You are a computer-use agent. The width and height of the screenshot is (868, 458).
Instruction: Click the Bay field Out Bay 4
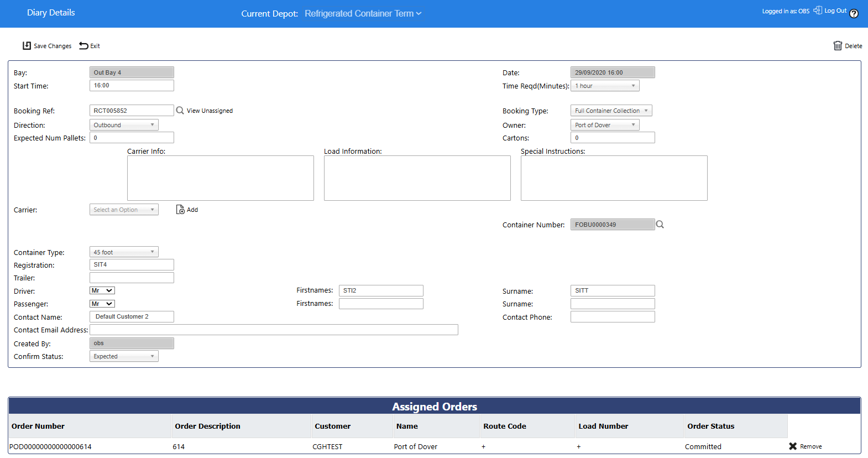point(132,72)
